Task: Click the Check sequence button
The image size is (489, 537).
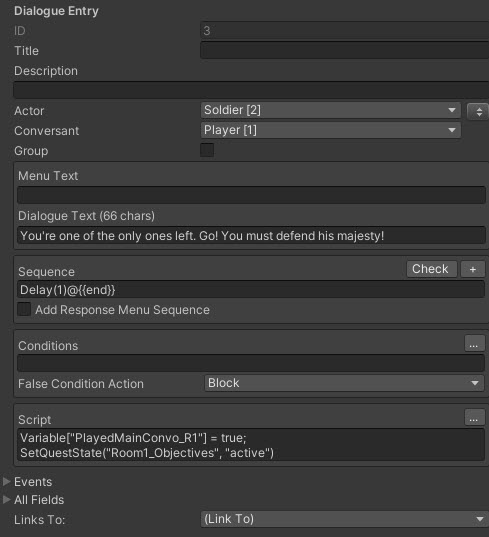Action: point(432,269)
